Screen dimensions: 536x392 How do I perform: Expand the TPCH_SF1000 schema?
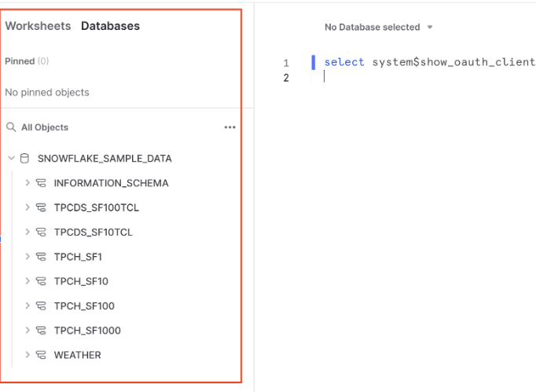pyautogui.click(x=28, y=331)
